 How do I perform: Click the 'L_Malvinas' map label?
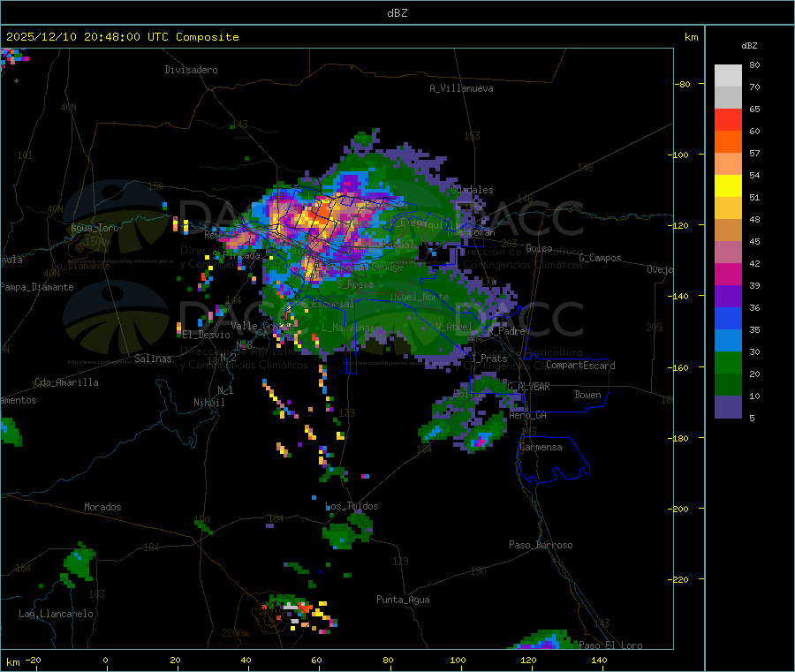click(348, 328)
